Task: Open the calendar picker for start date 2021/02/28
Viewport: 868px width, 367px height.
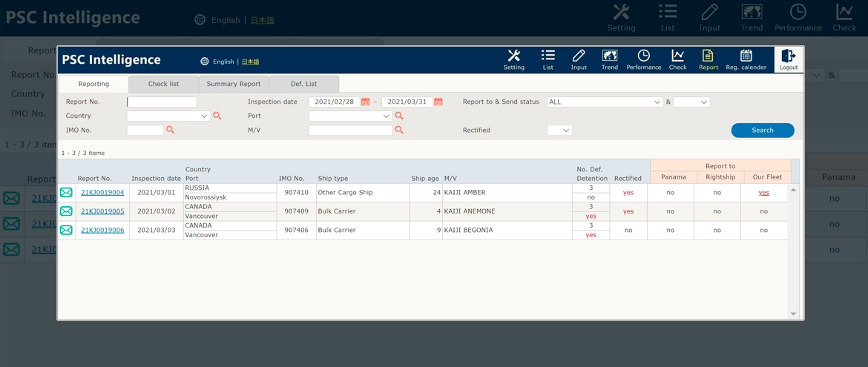Action: 365,102
